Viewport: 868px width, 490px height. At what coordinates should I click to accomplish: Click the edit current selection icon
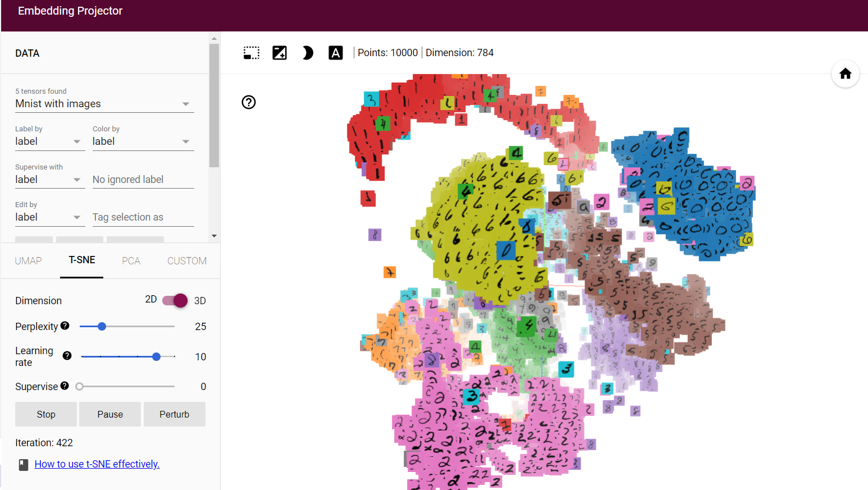point(280,53)
